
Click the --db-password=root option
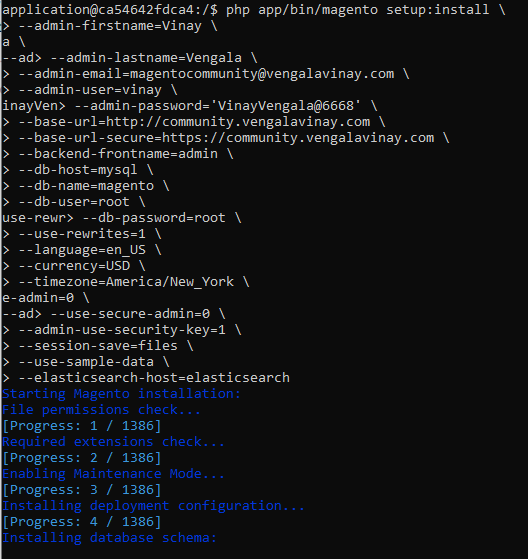click(154, 218)
